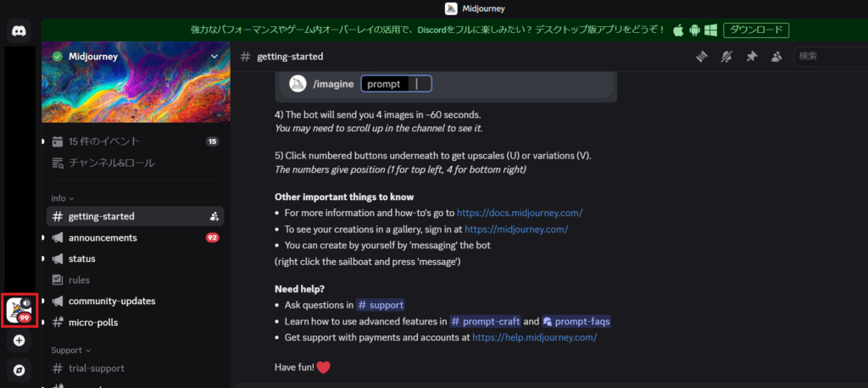Expand the Midjourney server dropdown menu
The image size is (868, 388).
coord(214,57)
